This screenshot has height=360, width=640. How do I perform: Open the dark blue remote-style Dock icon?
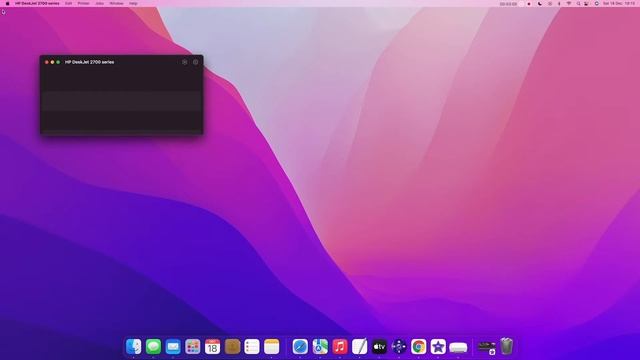pos(399,347)
